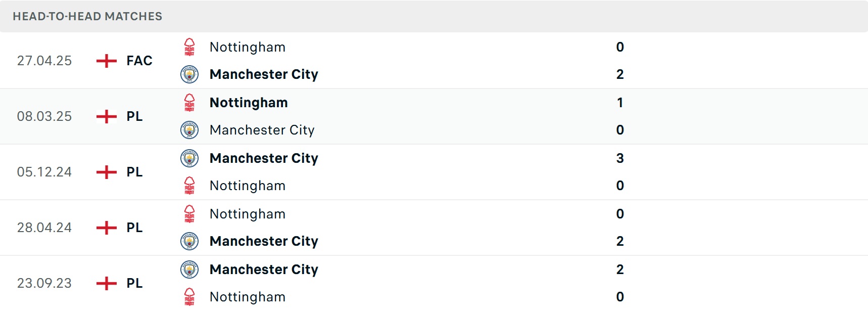
Task: Click the PL label in the 28.04.24 row
Action: [x=134, y=228]
